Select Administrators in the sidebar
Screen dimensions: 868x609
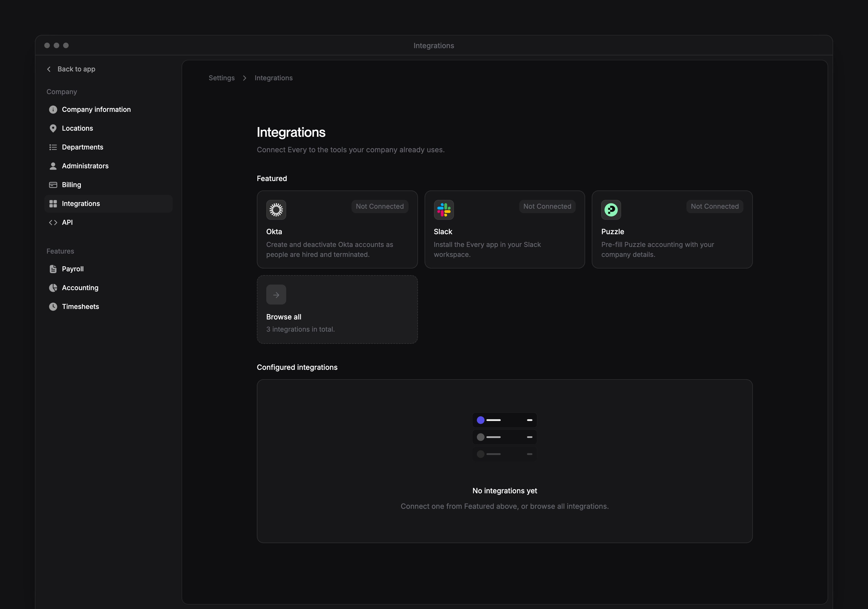click(x=108, y=166)
